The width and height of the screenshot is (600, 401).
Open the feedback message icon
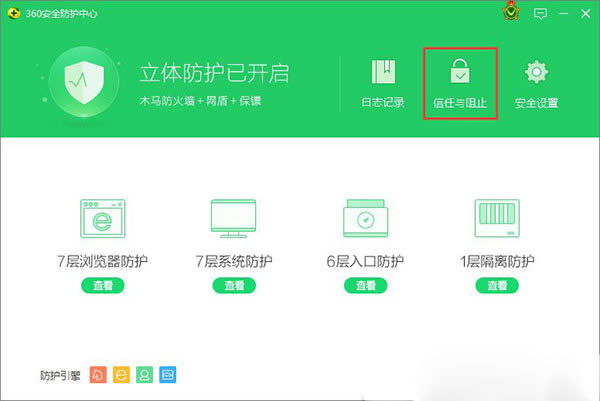tap(540, 14)
